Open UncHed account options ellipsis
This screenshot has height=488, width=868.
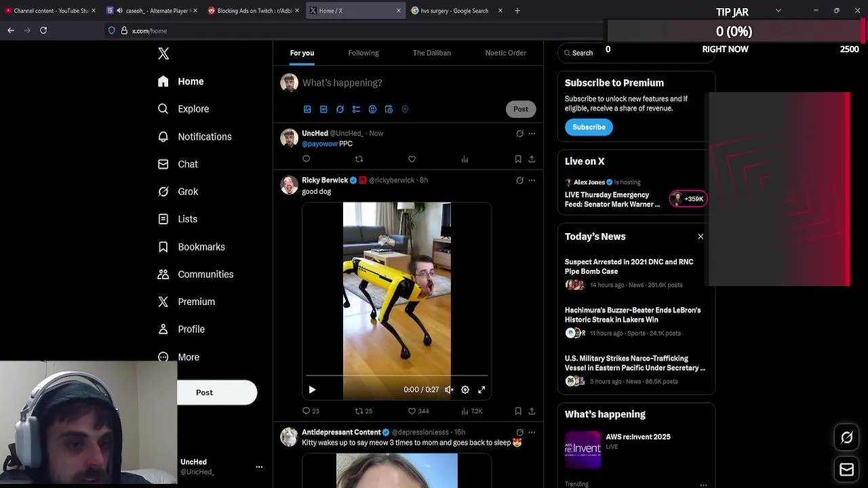[x=259, y=466]
